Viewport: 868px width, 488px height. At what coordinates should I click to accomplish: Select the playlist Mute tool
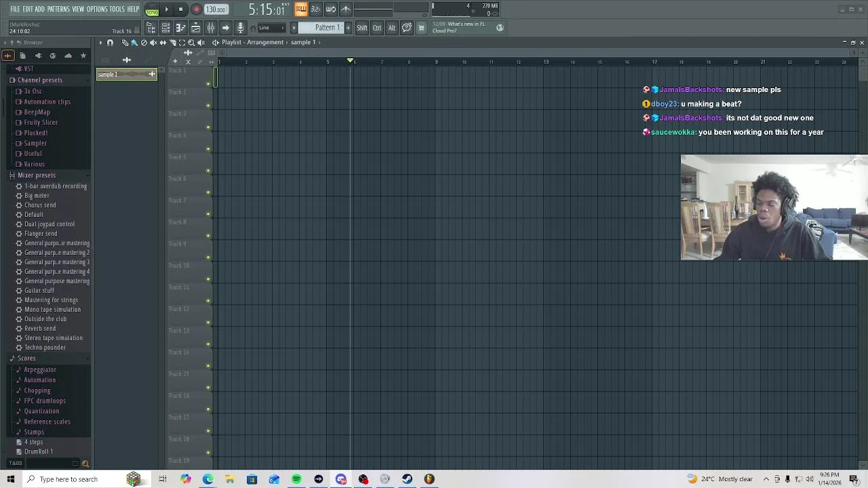[153, 42]
